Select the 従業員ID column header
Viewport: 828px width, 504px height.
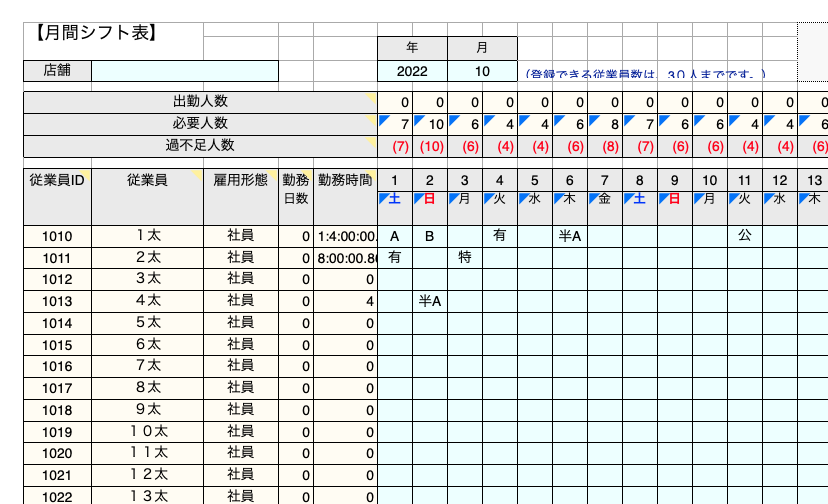[x=57, y=181]
